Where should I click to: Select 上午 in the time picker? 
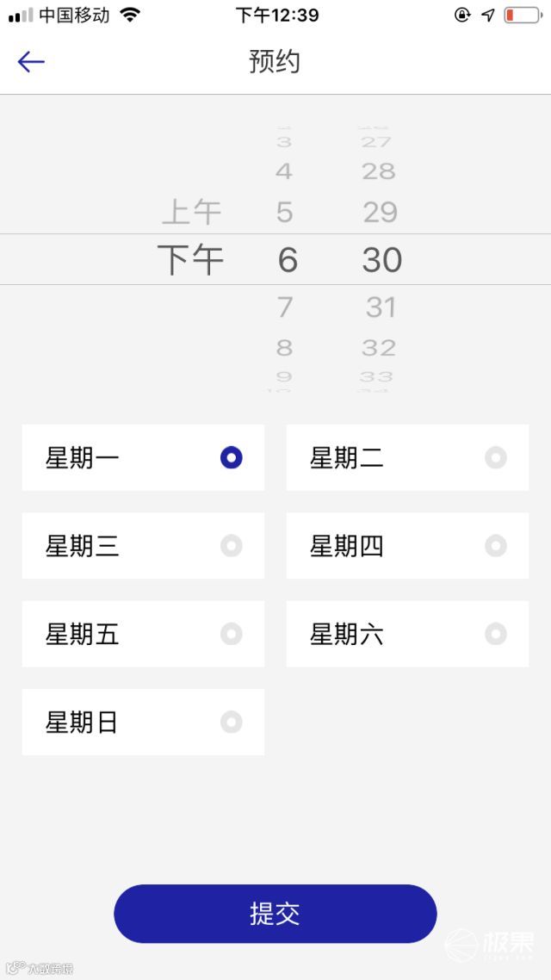pos(193,210)
